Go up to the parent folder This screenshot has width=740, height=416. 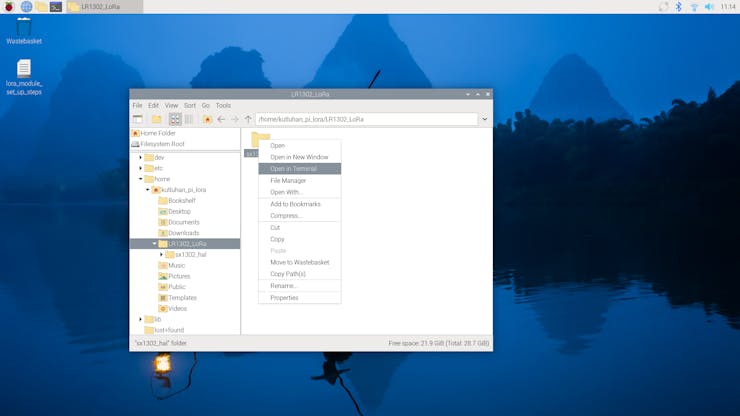(248, 119)
